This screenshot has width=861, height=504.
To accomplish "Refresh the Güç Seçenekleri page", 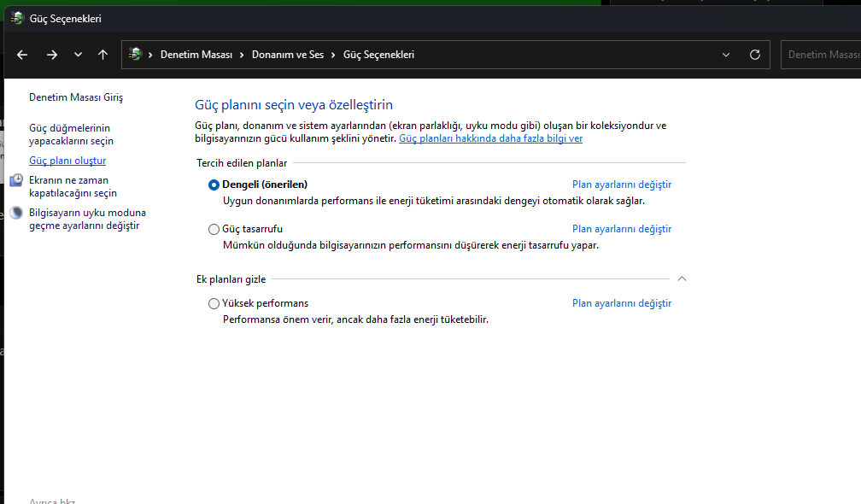I will [x=755, y=55].
